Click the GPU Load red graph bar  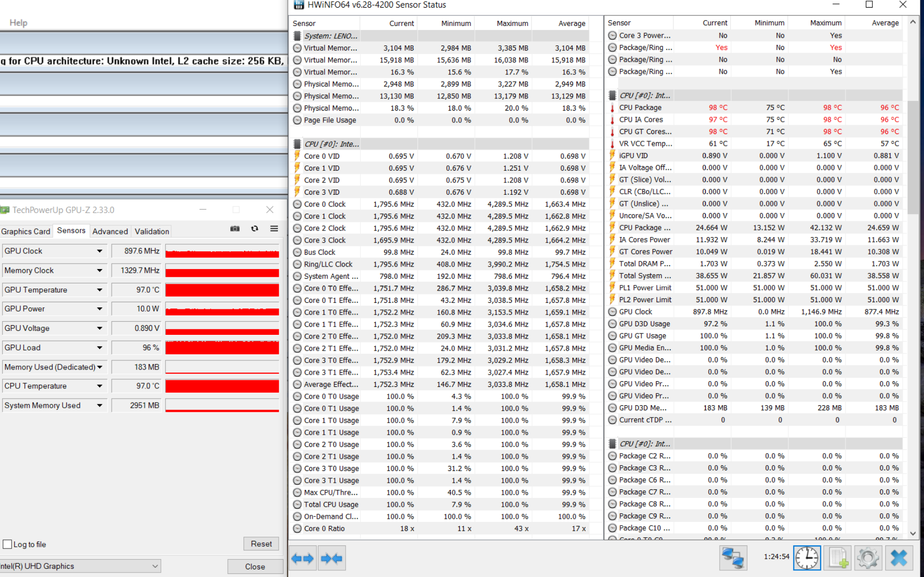pyautogui.click(x=222, y=348)
